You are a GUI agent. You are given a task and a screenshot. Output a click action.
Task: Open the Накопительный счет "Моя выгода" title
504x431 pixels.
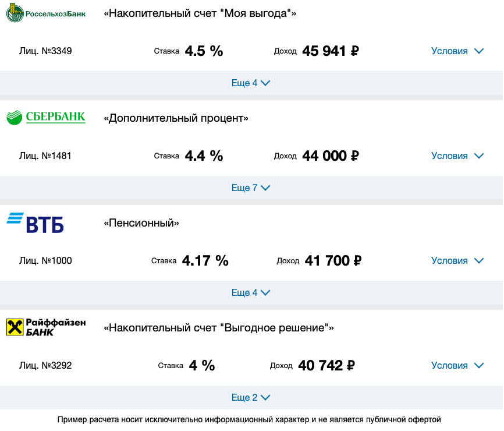click(x=200, y=13)
